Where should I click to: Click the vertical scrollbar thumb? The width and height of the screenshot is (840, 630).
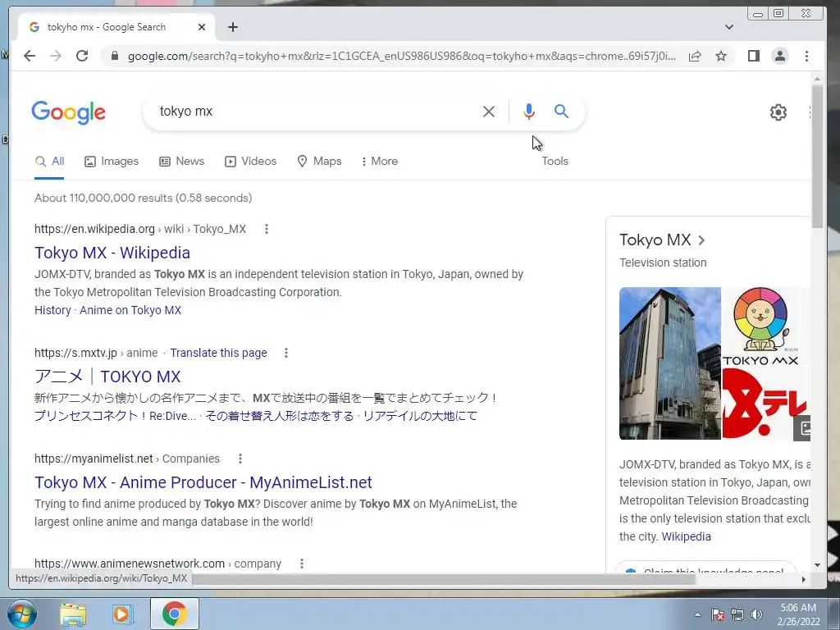coord(817,157)
